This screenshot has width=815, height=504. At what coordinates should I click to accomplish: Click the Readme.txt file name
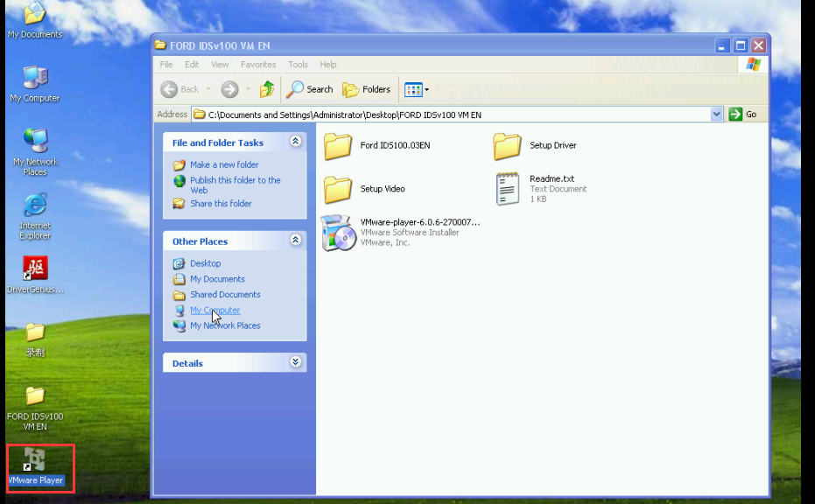[x=552, y=178]
